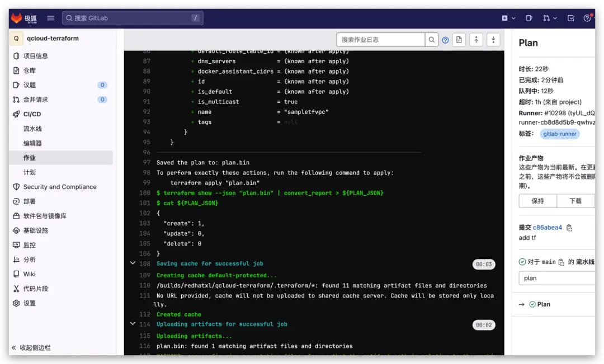Click the job log search magnifier button
The height and width of the screenshot is (364, 604).
point(432,40)
